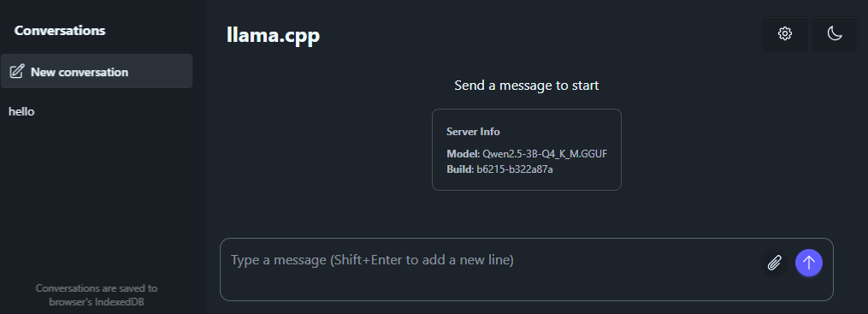Open settings with the gear icon

(784, 33)
